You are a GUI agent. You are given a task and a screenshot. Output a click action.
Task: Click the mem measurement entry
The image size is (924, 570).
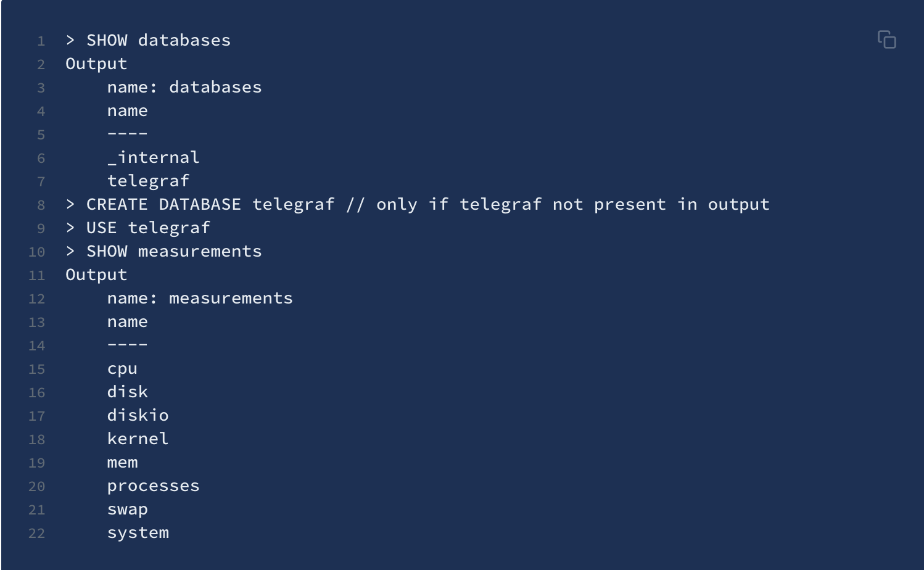pos(122,463)
